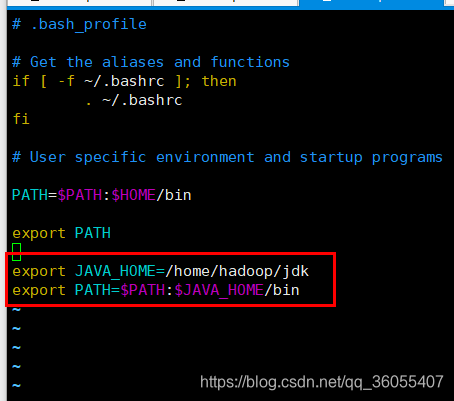The image size is (454, 401).
Task: Click the '# .bash_profile' comment line
Action: click(79, 25)
